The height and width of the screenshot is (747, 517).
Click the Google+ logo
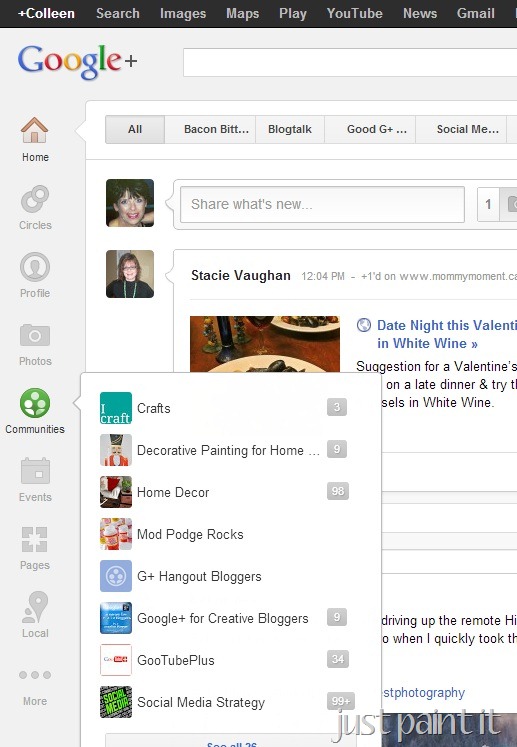coord(78,61)
